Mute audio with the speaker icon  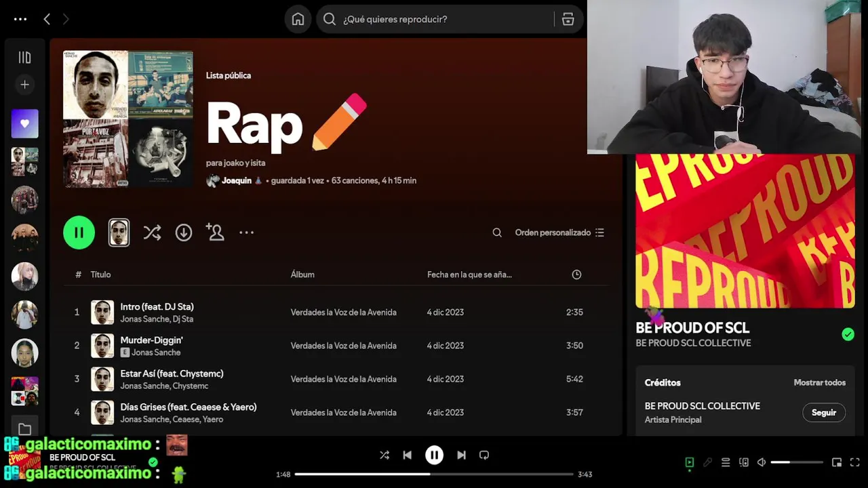[x=762, y=462]
